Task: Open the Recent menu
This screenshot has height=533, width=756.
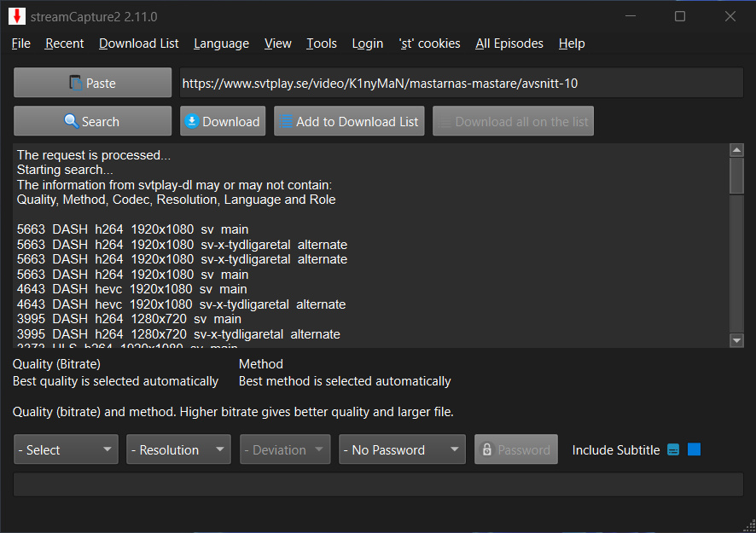Action: pyautogui.click(x=65, y=43)
